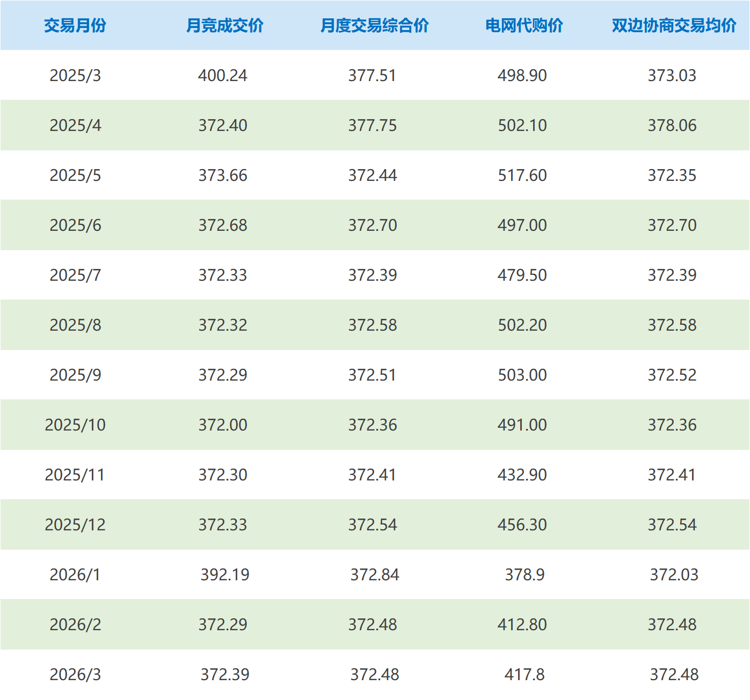The height and width of the screenshot is (700, 750).
Task: Select the 2025/11 month cell
Action: coord(75,475)
